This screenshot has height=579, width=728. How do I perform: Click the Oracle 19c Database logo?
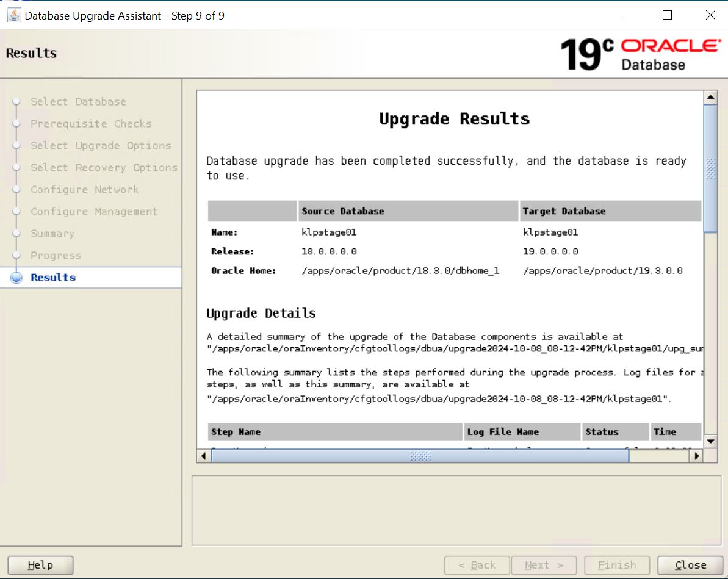coord(641,54)
